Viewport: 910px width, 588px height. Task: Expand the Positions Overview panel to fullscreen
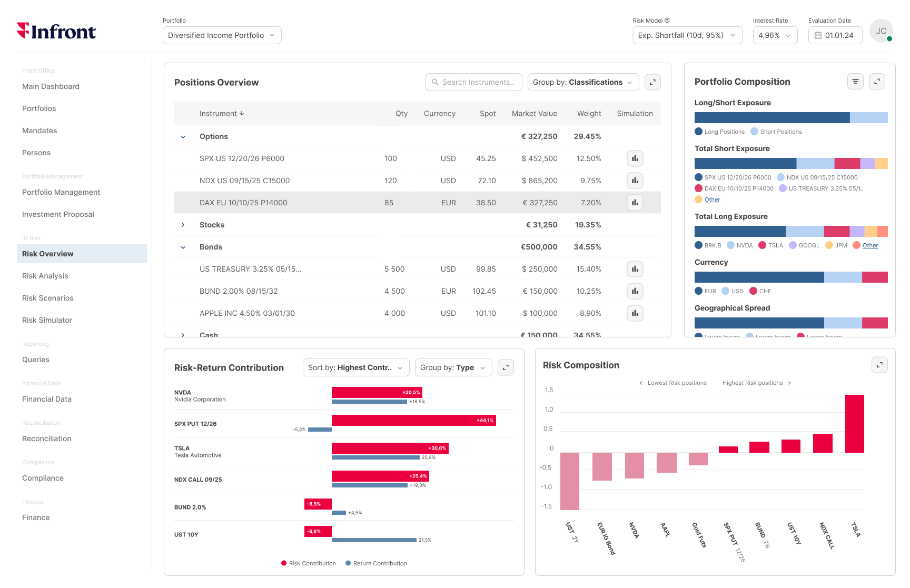click(x=652, y=82)
